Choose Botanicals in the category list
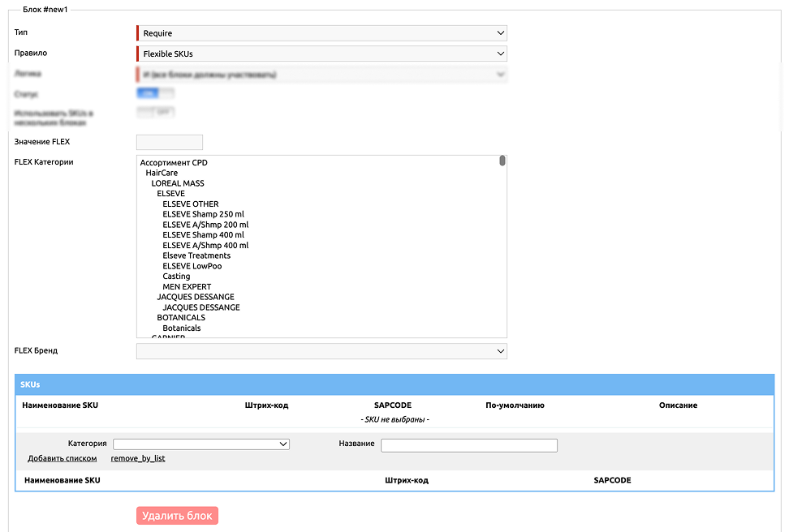The image size is (789, 532). pyautogui.click(x=182, y=328)
